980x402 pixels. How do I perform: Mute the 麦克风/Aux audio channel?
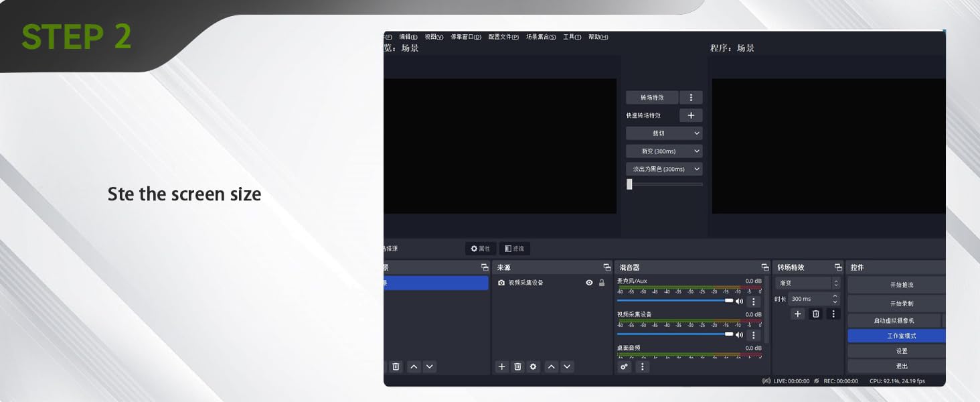point(740,301)
